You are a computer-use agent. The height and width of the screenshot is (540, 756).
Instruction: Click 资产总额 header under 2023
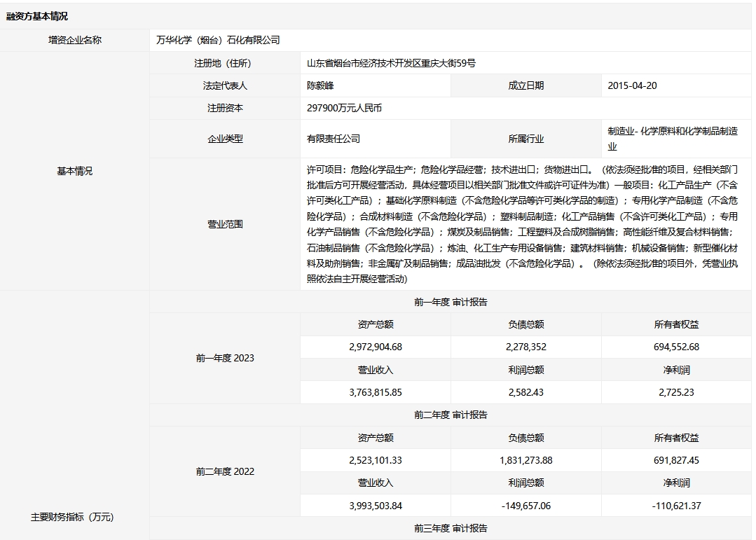(375, 324)
